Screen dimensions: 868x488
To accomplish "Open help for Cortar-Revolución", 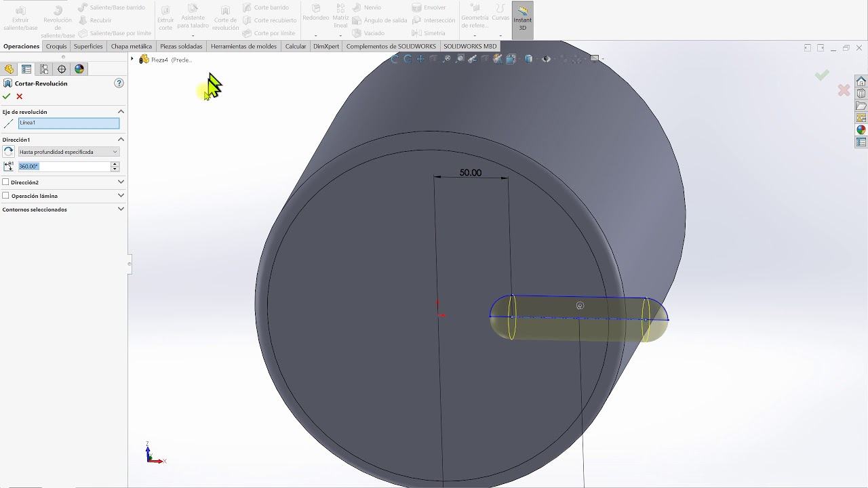I will click(x=119, y=83).
